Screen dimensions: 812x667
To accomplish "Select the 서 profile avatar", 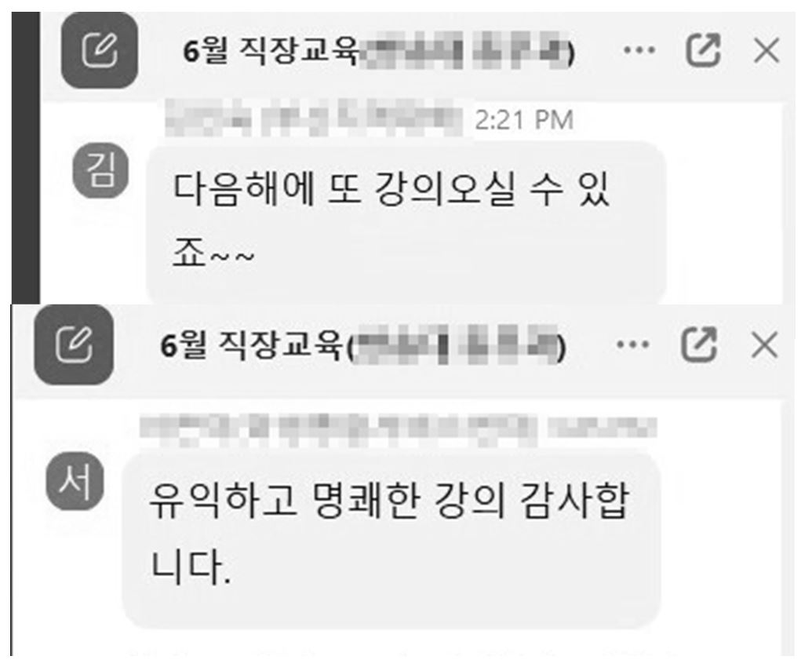I will pos(75,481).
